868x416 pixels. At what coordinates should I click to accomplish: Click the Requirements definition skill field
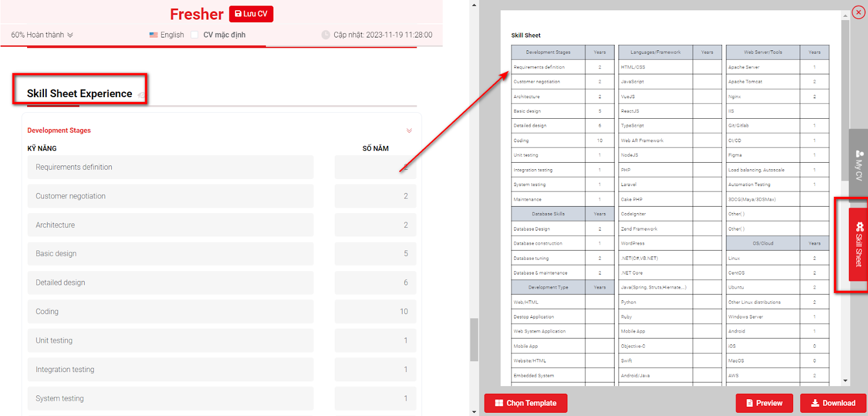pyautogui.click(x=170, y=167)
